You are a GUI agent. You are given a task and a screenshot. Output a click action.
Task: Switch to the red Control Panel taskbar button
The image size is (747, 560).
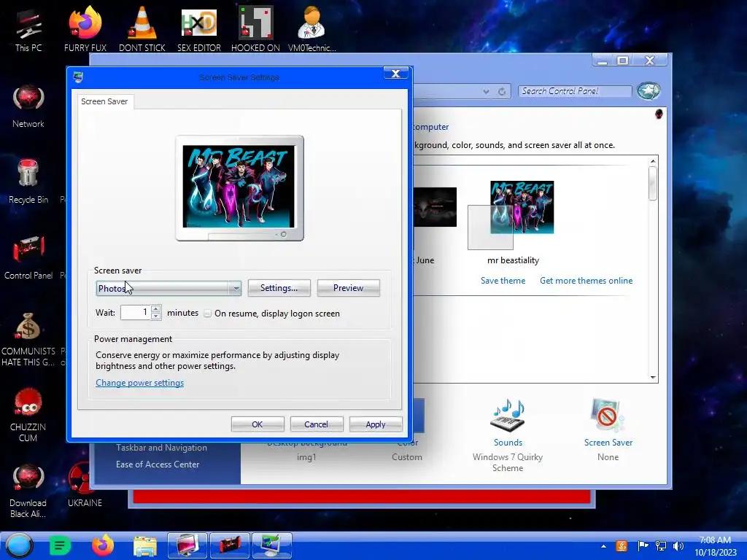230,545
